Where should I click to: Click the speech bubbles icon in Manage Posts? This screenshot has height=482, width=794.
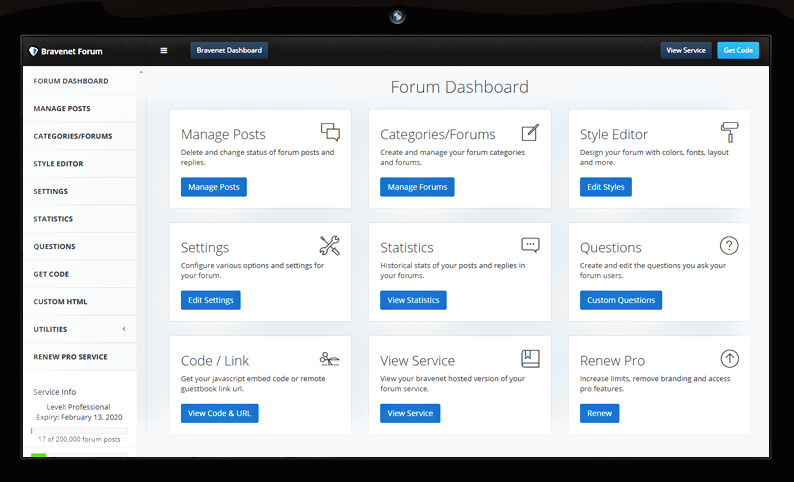click(330, 133)
